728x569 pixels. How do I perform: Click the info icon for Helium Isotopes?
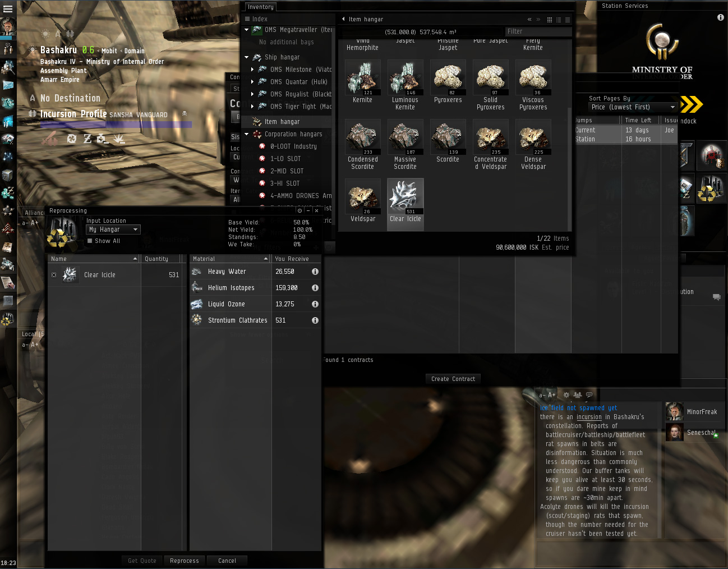tap(315, 288)
